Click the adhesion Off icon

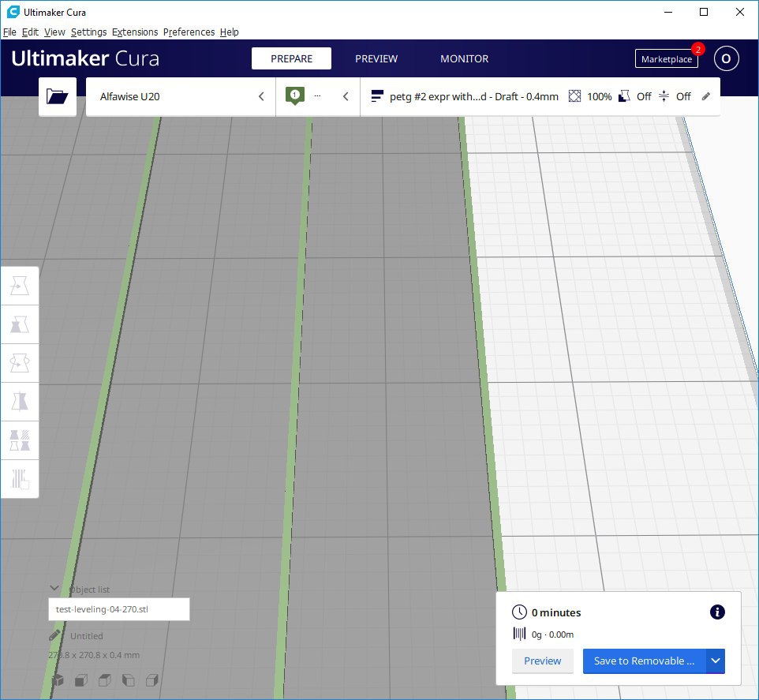click(664, 96)
